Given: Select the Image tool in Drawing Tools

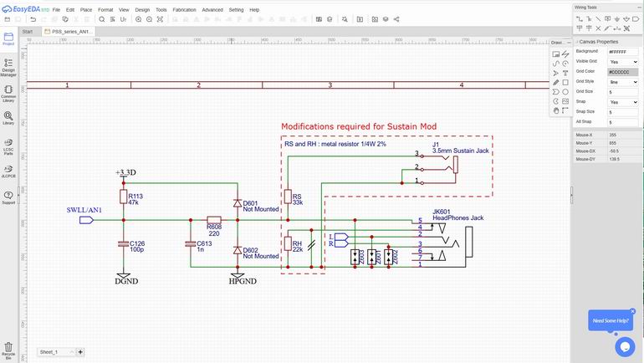Looking at the screenshot, I should coord(565,101).
